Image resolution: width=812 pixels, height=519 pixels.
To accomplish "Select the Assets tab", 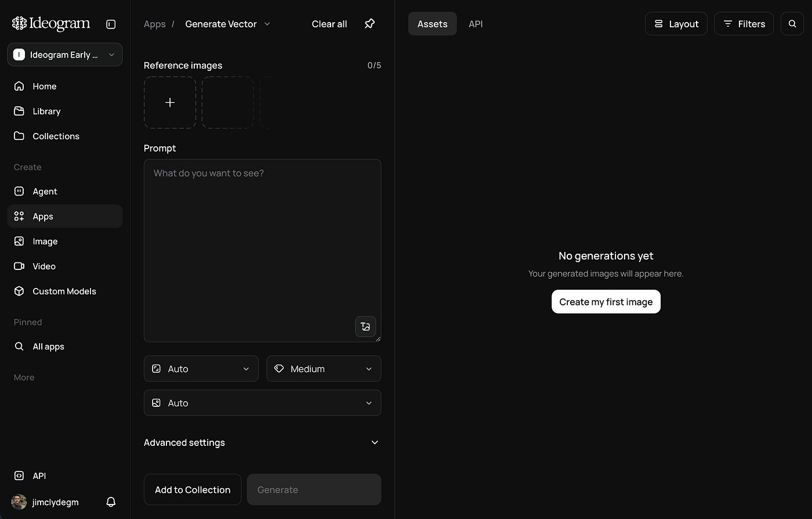I will tap(432, 24).
